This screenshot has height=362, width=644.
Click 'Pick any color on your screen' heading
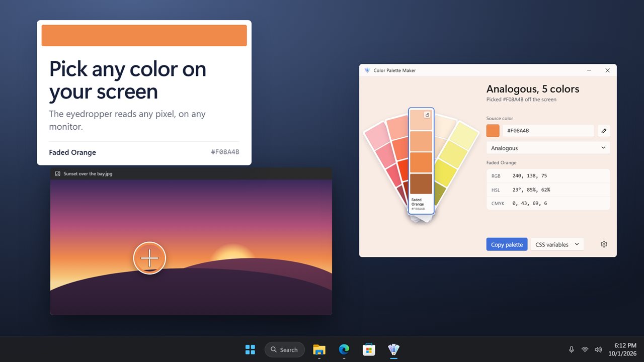(x=128, y=80)
